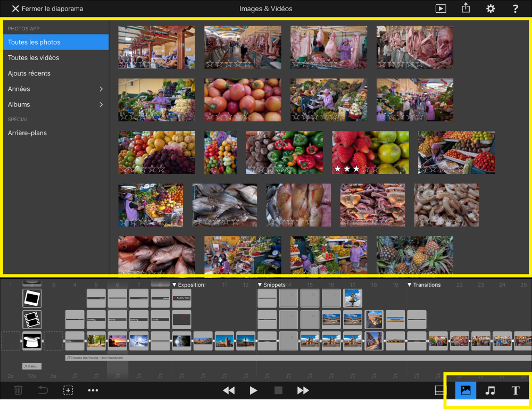Image resolution: width=532 pixels, height=409 pixels.
Task: Click timeline ruler number 11
Action: (x=225, y=285)
